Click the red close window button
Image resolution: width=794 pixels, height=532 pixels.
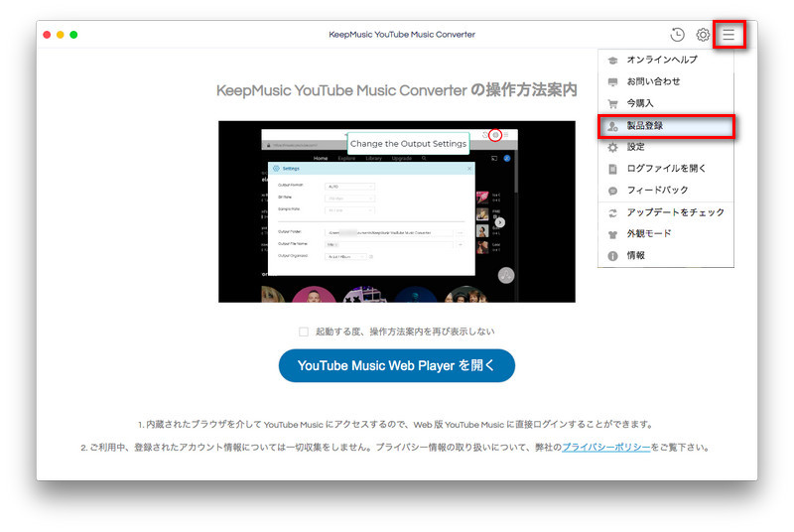pos(47,35)
